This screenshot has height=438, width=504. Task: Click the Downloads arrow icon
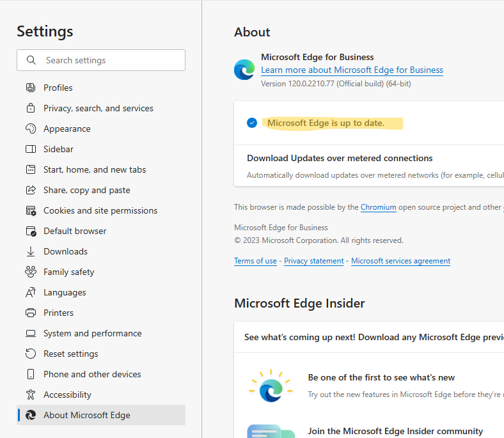(30, 251)
